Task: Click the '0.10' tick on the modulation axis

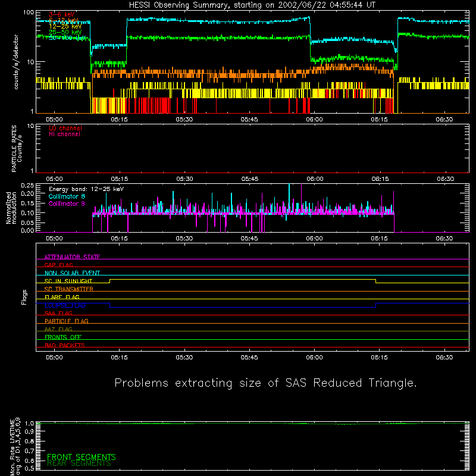Action: [x=27, y=213]
